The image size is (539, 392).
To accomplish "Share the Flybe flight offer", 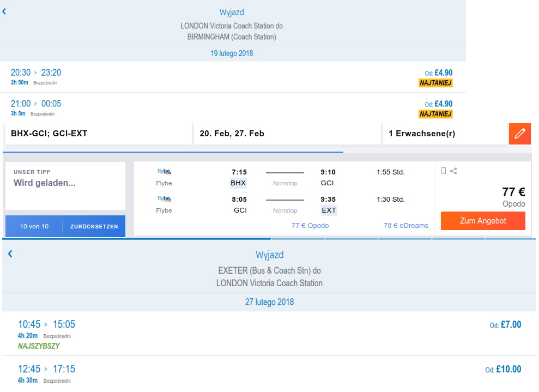I will point(453,171).
